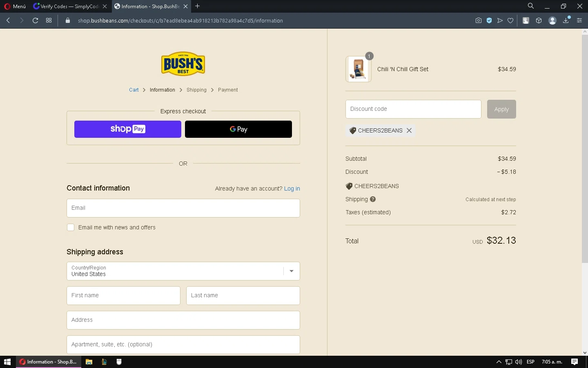Click the Payment breadcrumb step
The image size is (588, 368).
228,90
